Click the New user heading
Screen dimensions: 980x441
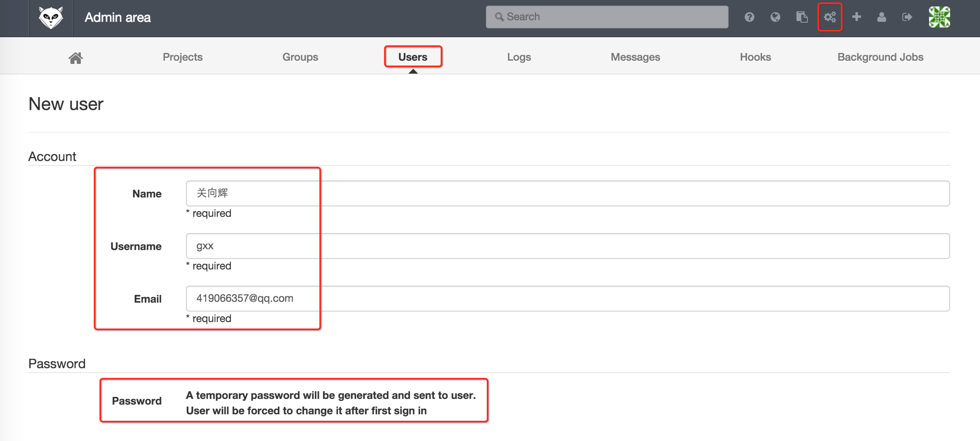[x=66, y=104]
